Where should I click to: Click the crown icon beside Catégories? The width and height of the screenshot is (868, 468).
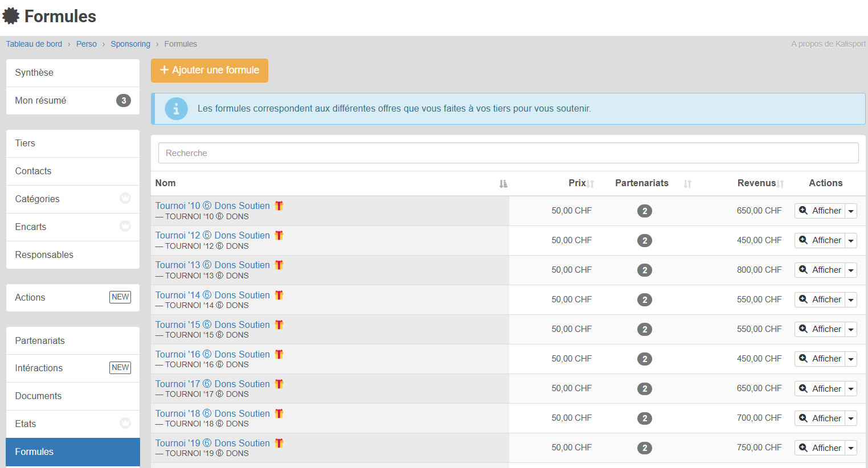click(125, 198)
